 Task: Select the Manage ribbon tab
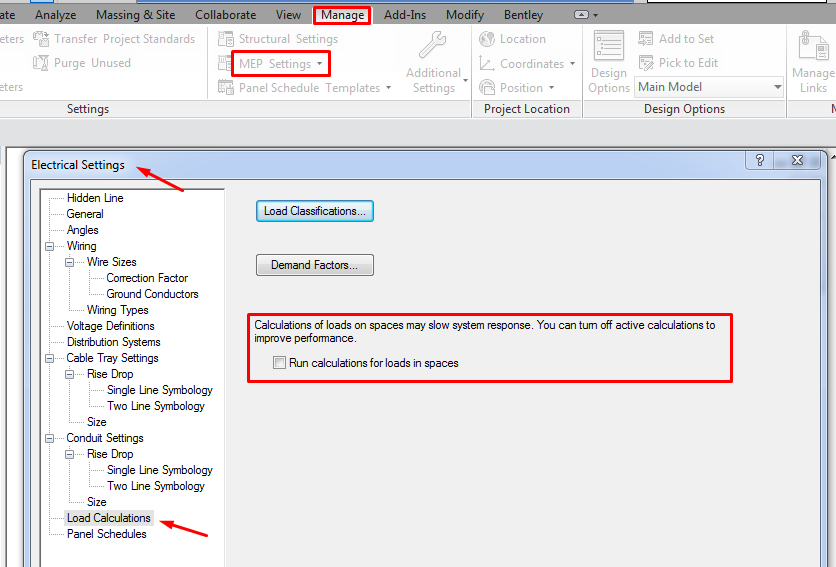[x=342, y=15]
